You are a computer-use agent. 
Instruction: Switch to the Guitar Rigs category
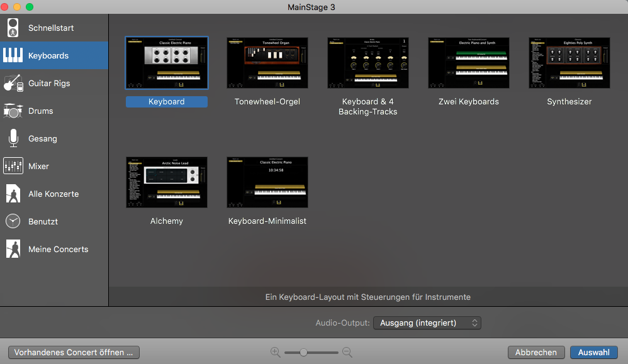click(x=54, y=83)
